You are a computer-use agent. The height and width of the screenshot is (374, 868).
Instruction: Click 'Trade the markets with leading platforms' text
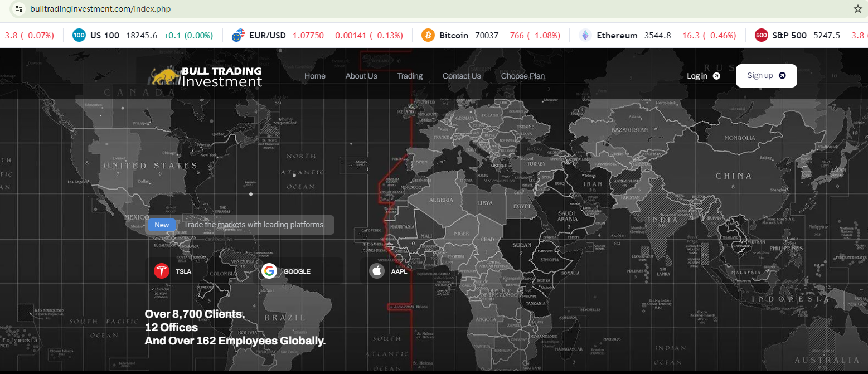[x=254, y=225]
